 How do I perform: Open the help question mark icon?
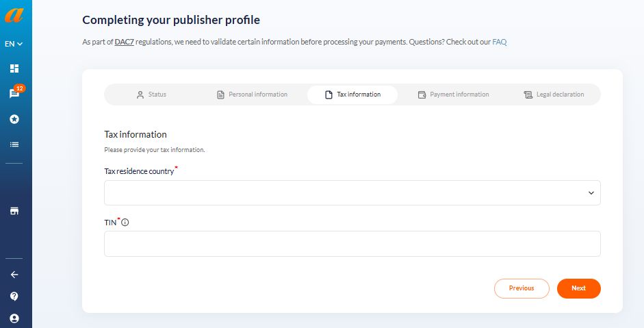pos(14,297)
